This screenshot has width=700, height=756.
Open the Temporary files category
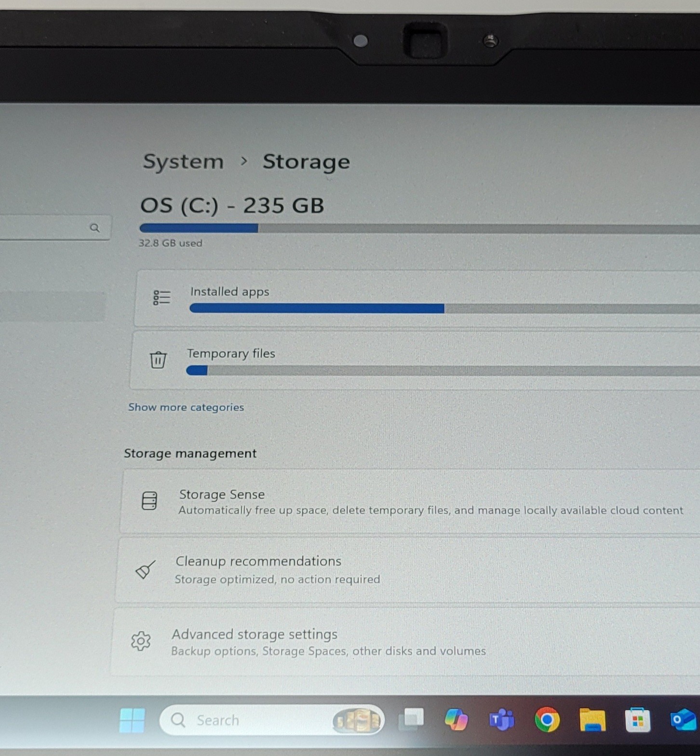pos(415,360)
